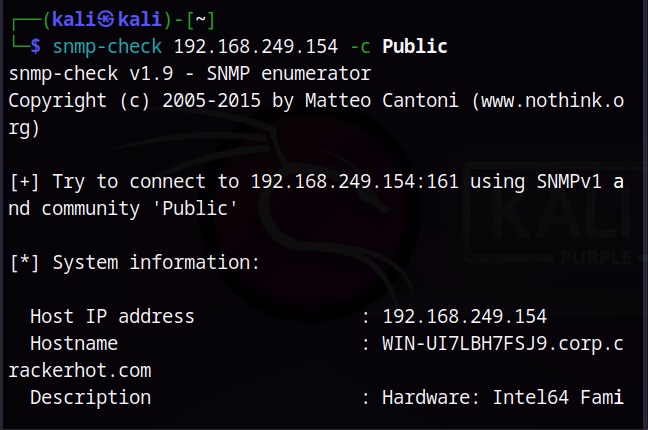Click the [*] marker before System information

coord(25,263)
